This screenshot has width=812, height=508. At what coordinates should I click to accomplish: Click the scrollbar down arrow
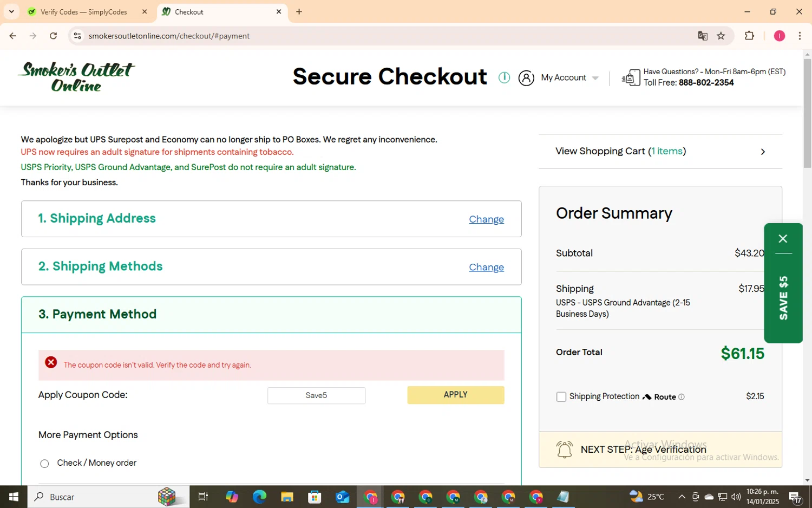pyautogui.click(x=807, y=480)
